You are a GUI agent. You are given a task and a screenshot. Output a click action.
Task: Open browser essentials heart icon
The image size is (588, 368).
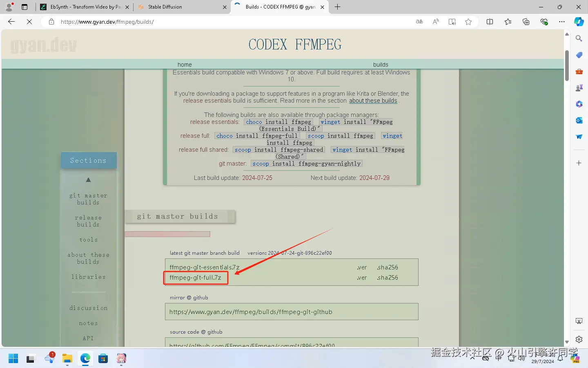(544, 22)
